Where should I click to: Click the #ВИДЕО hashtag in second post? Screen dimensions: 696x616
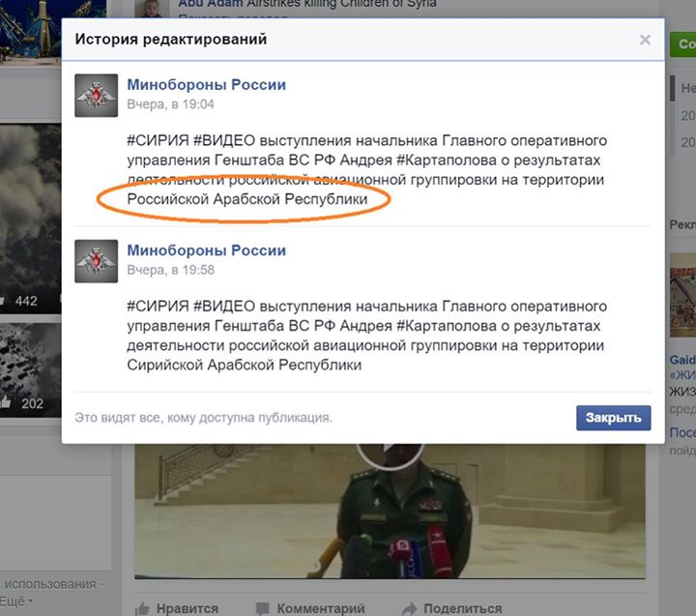coord(224,306)
